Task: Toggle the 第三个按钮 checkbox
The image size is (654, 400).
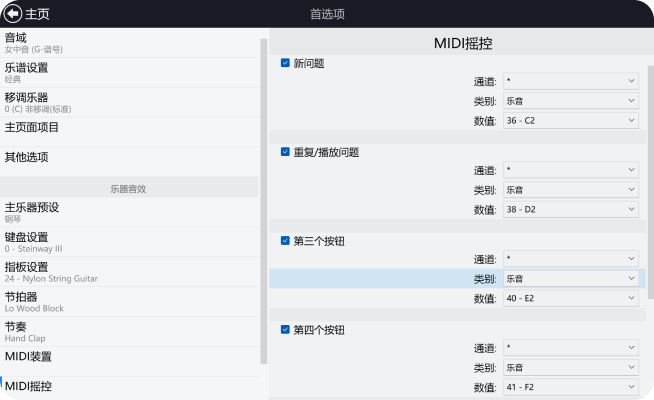Action: [x=286, y=241]
